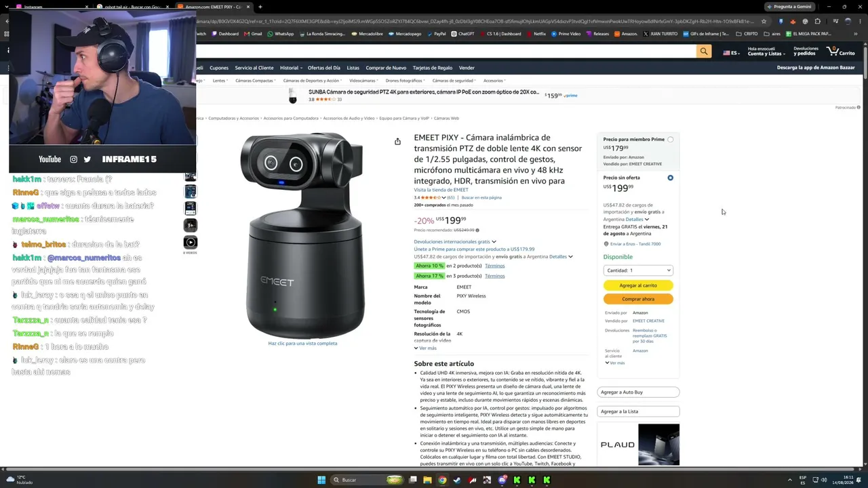Open the WhatsApp bookmark
The height and width of the screenshot is (488, 868).
[x=281, y=34]
